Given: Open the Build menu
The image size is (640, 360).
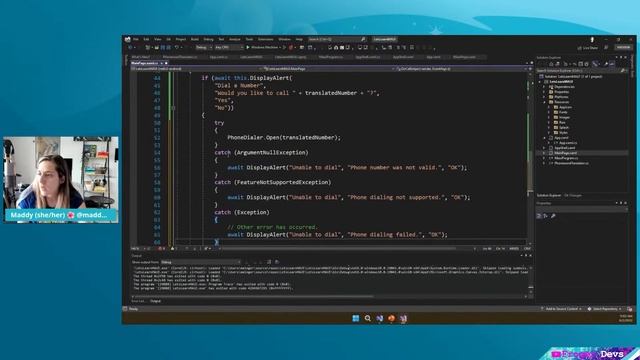Looking at the screenshot, I should click(x=195, y=39).
